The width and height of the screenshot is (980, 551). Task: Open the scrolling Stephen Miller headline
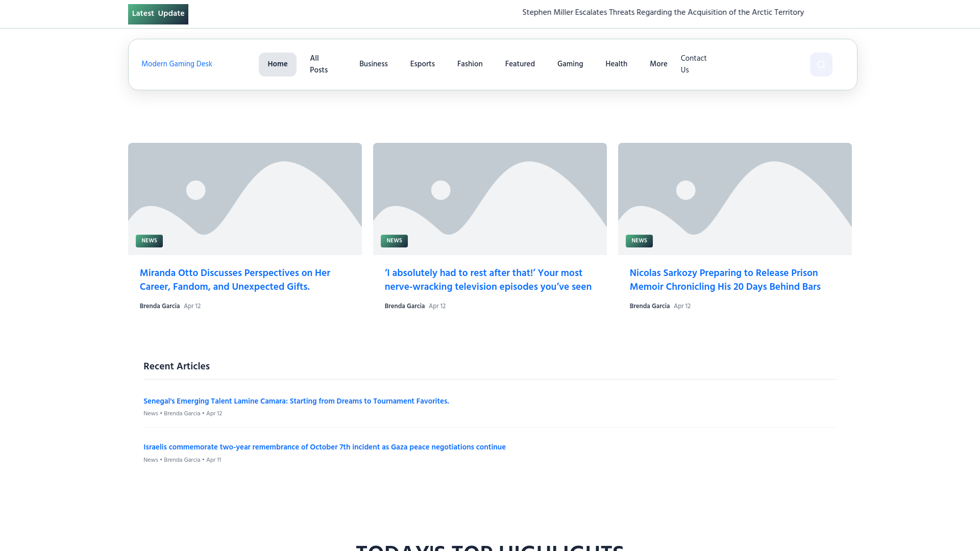663,12
